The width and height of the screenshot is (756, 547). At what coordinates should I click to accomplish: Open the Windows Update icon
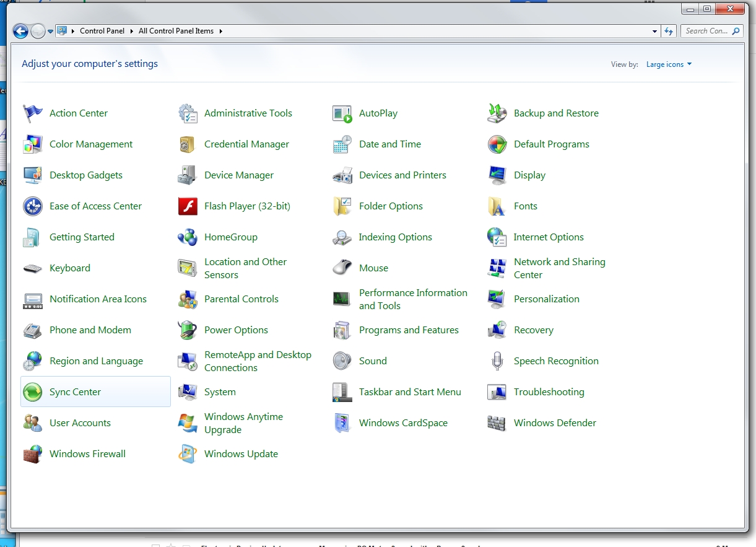pyautogui.click(x=188, y=454)
